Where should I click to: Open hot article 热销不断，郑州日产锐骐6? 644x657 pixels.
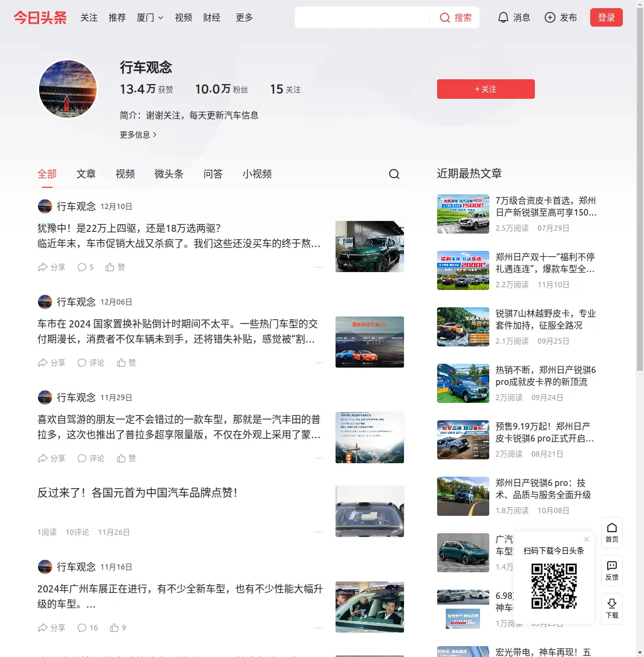coord(546,376)
